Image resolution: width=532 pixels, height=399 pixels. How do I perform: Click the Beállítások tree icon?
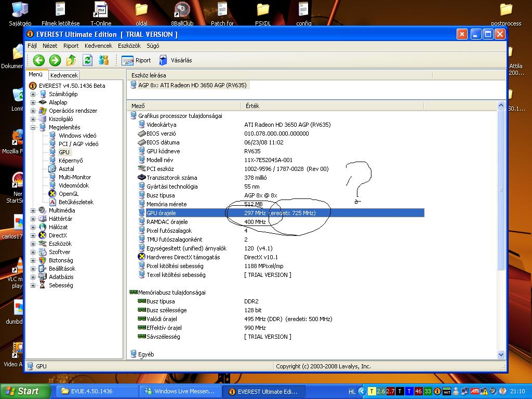tap(43, 269)
